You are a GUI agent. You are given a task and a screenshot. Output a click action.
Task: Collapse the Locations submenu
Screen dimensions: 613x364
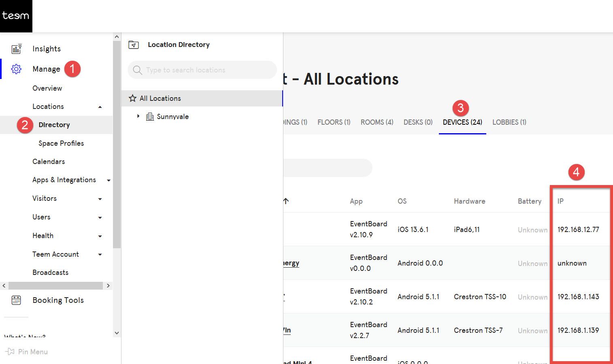pyautogui.click(x=100, y=107)
